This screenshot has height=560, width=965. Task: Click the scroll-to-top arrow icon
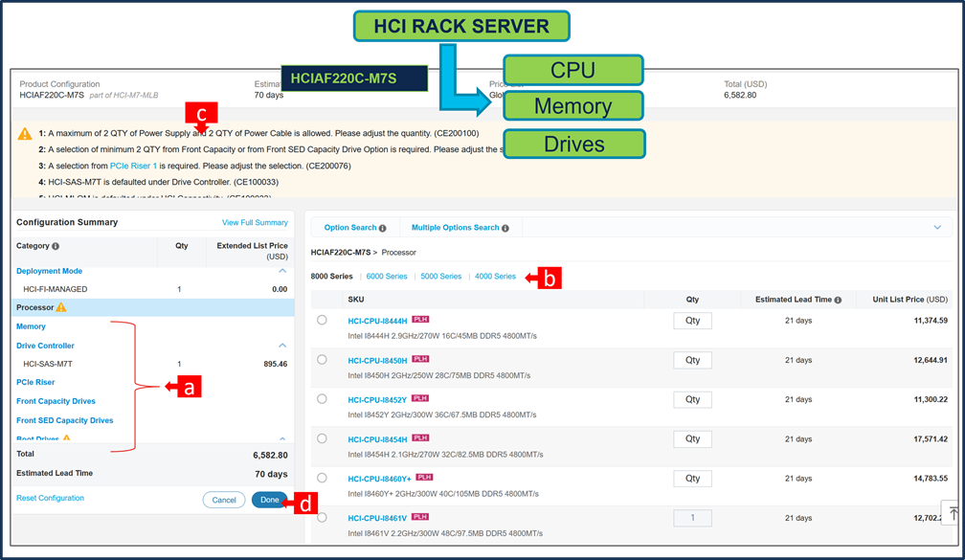[x=953, y=513]
